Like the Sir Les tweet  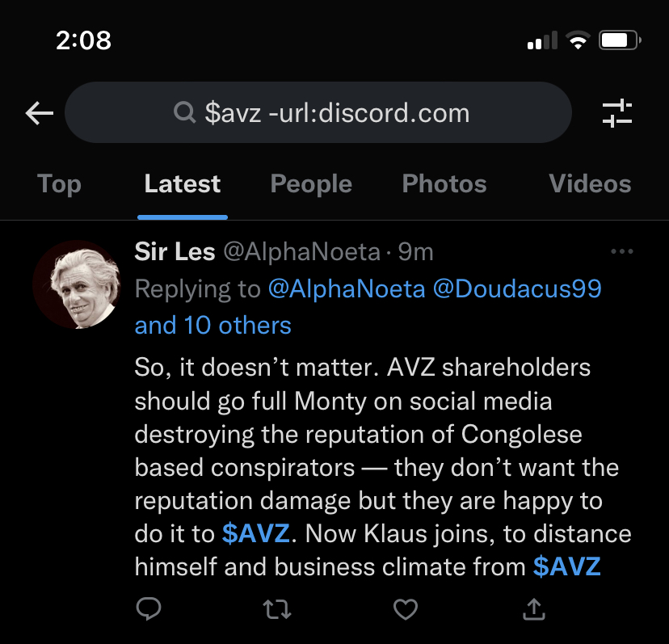(405, 608)
